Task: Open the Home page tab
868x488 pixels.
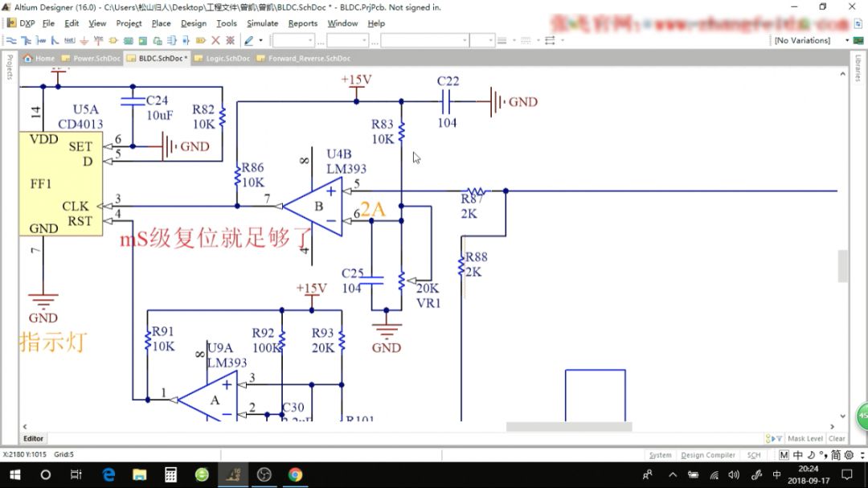Action: tap(39, 58)
